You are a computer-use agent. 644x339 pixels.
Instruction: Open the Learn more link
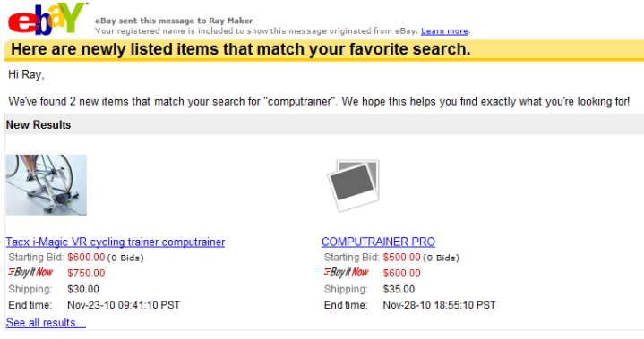click(x=444, y=31)
